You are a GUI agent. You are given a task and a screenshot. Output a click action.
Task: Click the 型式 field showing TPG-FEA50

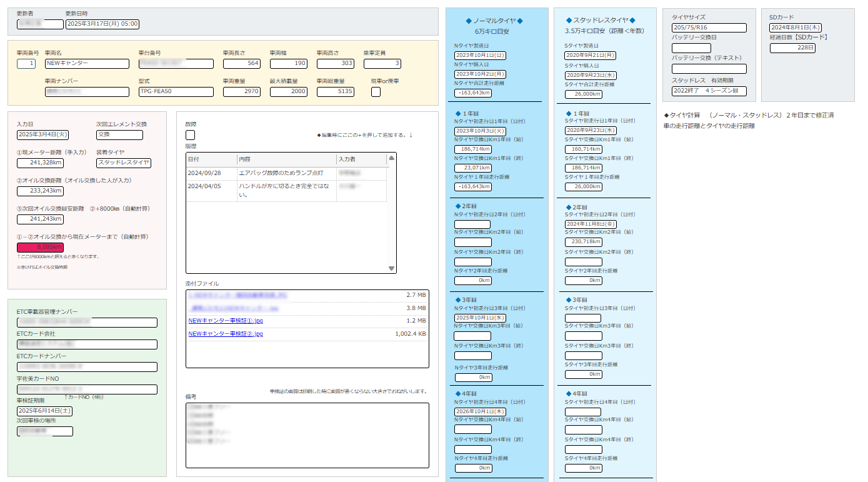(176, 92)
